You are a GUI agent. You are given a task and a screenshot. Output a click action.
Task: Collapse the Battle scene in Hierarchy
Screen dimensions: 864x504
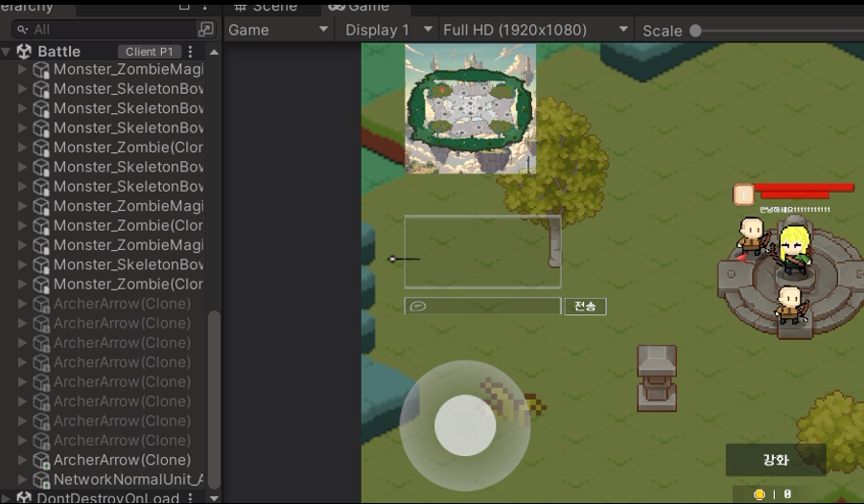coord(6,52)
